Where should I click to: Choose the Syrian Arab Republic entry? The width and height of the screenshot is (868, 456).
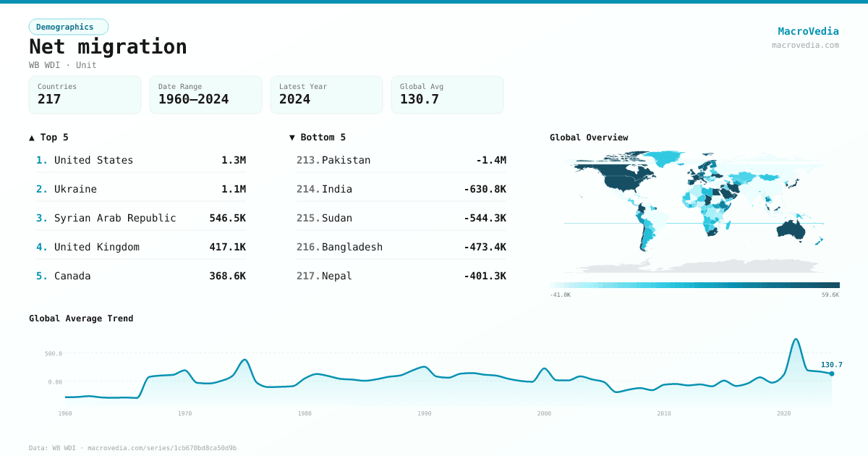141,218
